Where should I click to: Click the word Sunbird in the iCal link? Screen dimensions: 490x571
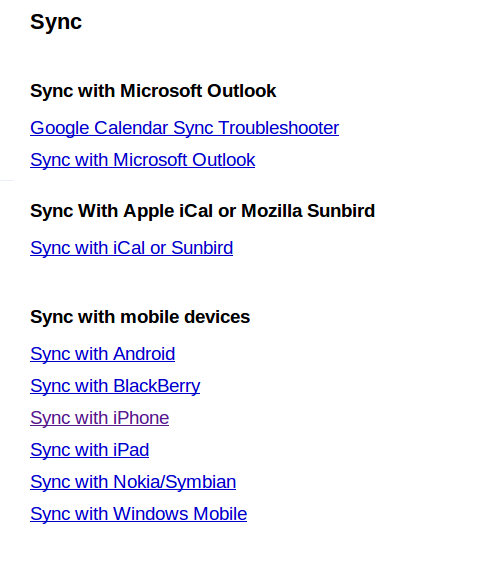202,248
